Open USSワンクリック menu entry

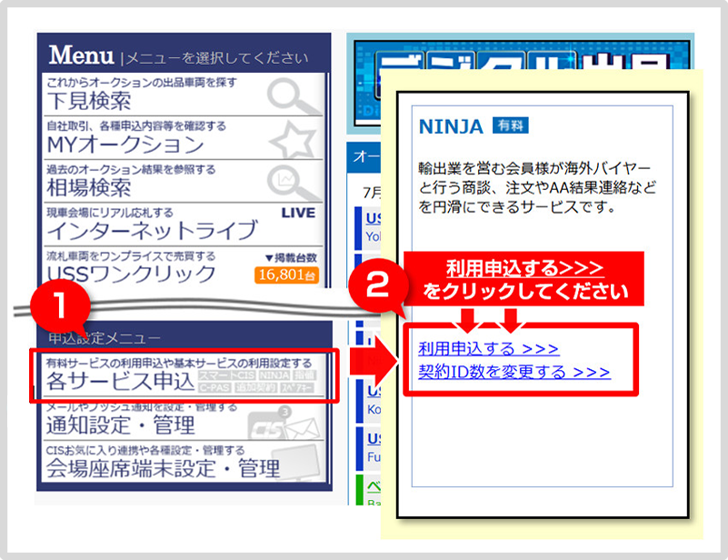point(184,267)
